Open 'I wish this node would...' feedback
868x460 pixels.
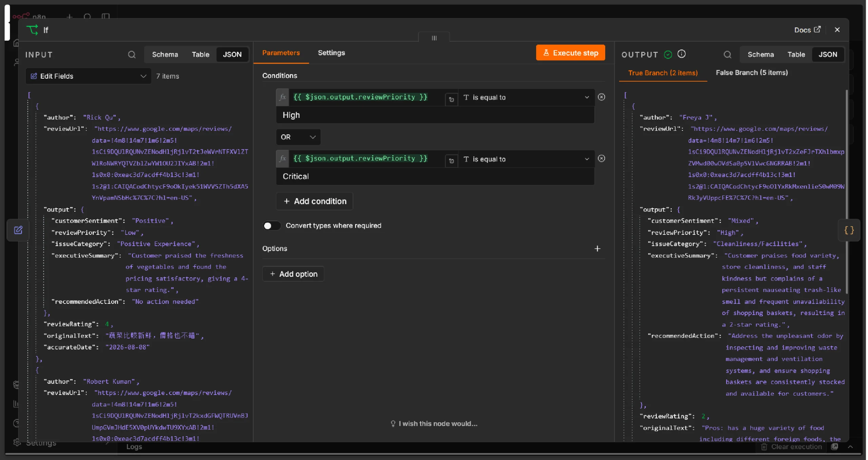[x=434, y=424]
